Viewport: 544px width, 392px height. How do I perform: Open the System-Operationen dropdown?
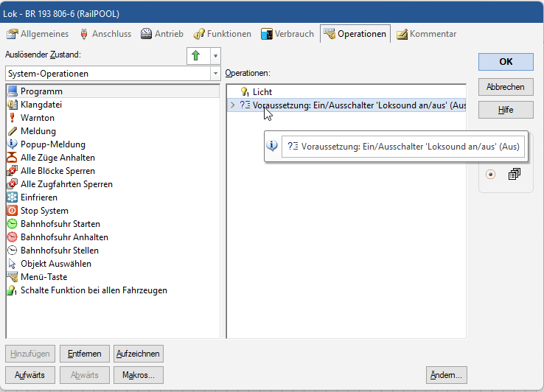(x=215, y=74)
